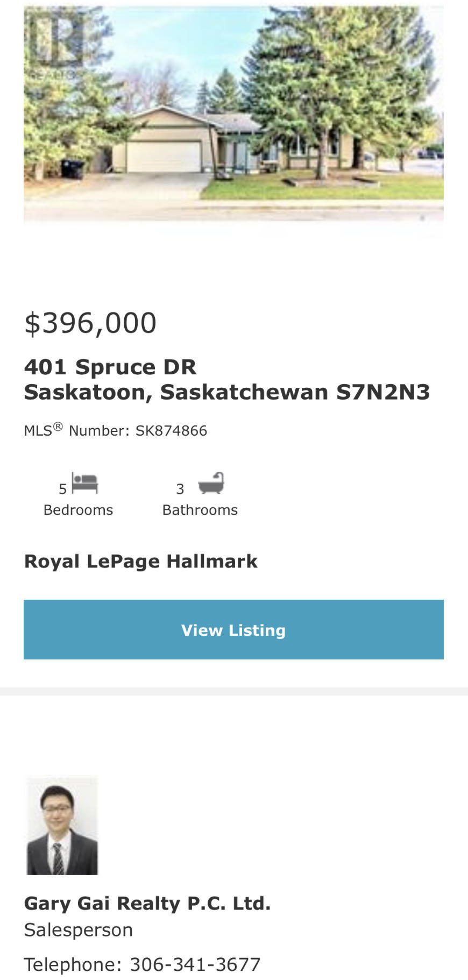Click the bedroom count 5
Screen dimensions: 468x980
click(x=62, y=489)
